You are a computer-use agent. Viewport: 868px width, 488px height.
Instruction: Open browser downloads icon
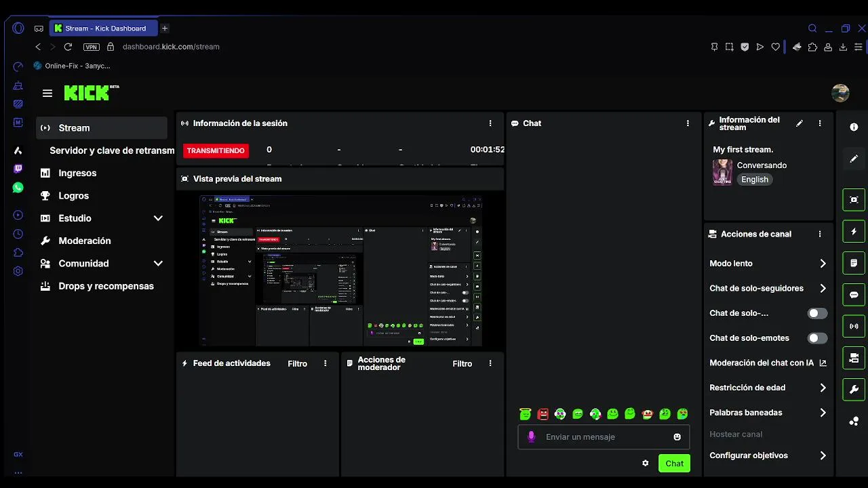(x=843, y=47)
